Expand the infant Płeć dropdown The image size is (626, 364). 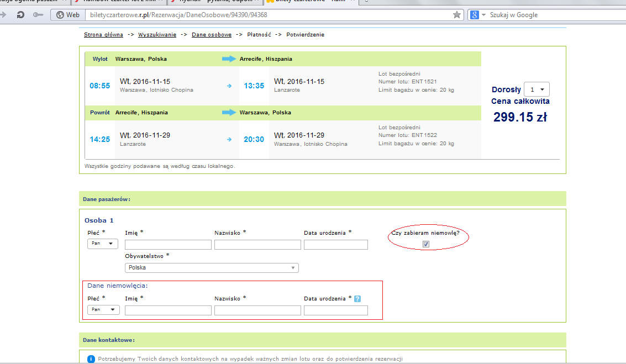103,309
